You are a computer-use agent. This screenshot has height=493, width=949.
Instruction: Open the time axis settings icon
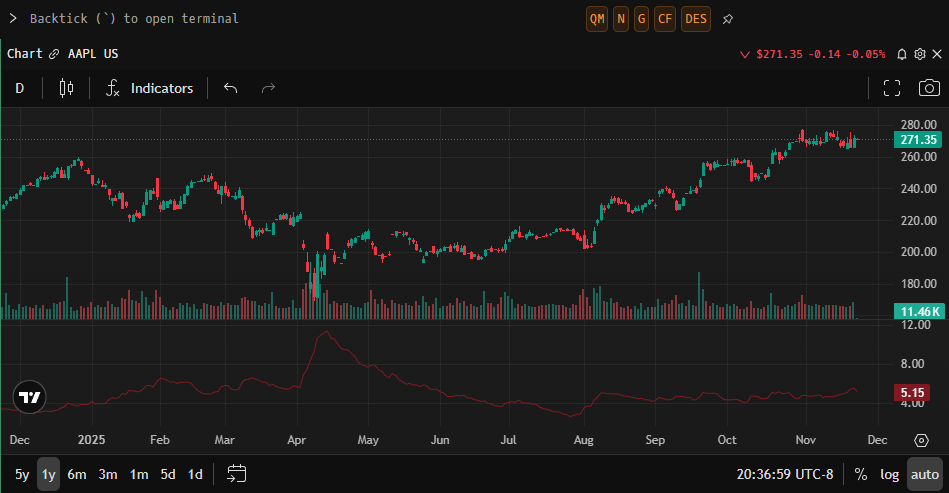(x=921, y=440)
